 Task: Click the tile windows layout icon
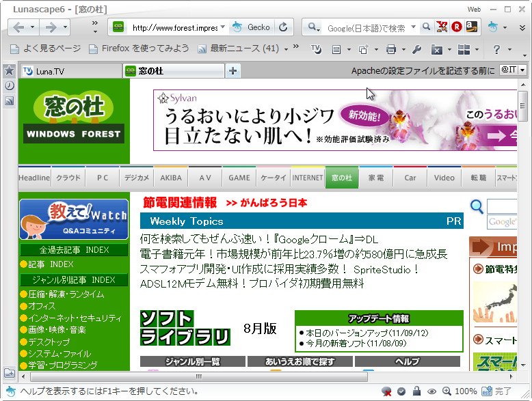click(464, 50)
